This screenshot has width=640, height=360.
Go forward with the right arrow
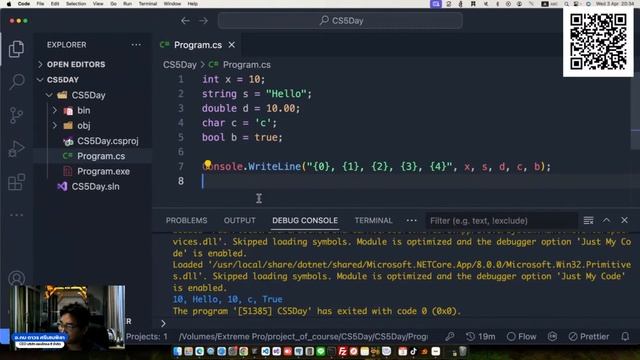point(203,20)
